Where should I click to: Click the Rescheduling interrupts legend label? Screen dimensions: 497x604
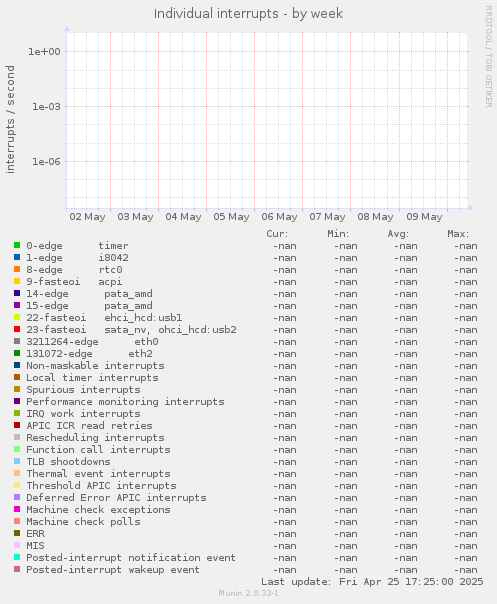pyautogui.click(x=95, y=438)
